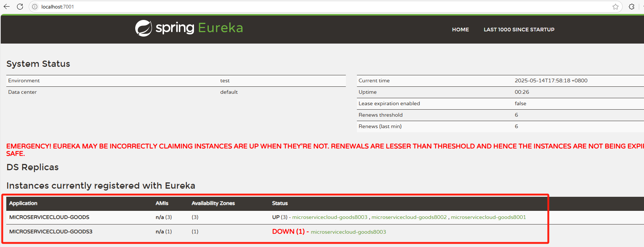The height and width of the screenshot is (247, 644).
Task: Click the Environment label
Action: click(24, 80)
